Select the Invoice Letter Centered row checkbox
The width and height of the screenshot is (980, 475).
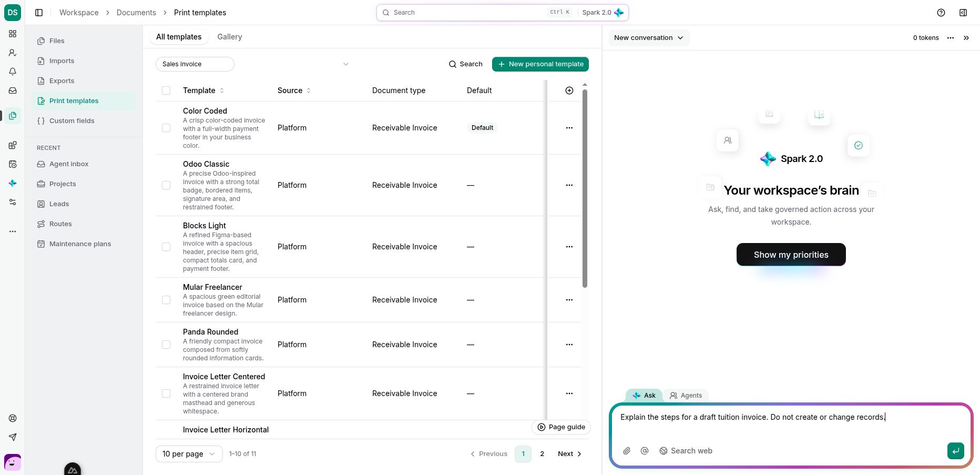click(x=166, y=393)
